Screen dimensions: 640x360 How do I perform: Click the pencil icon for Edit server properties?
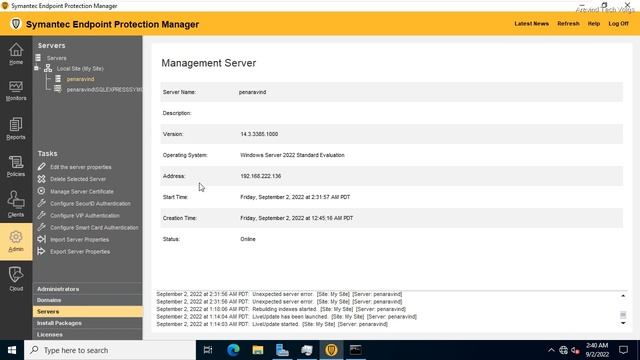(42, 167)
